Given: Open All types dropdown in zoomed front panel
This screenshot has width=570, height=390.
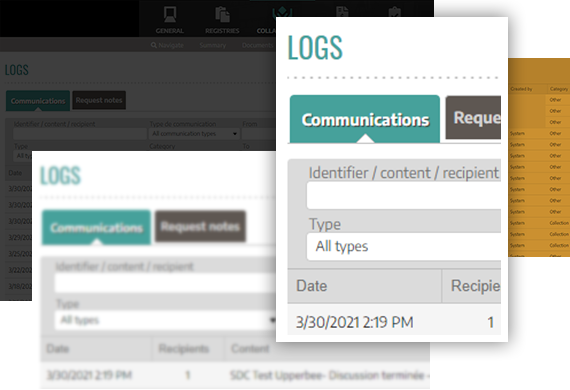Looking at the screenshot, I should (x=404, y=246).
